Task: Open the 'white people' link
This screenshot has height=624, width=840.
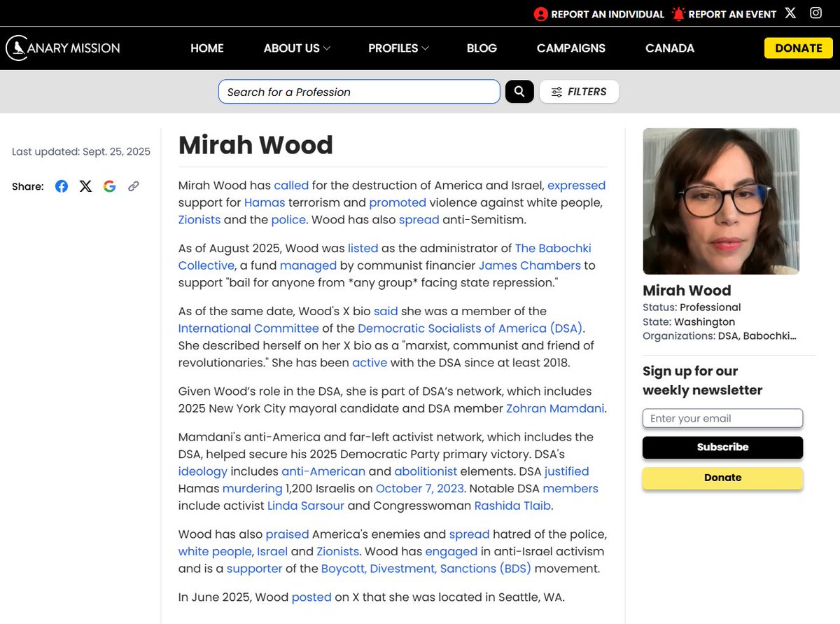Action: point(215,551)
